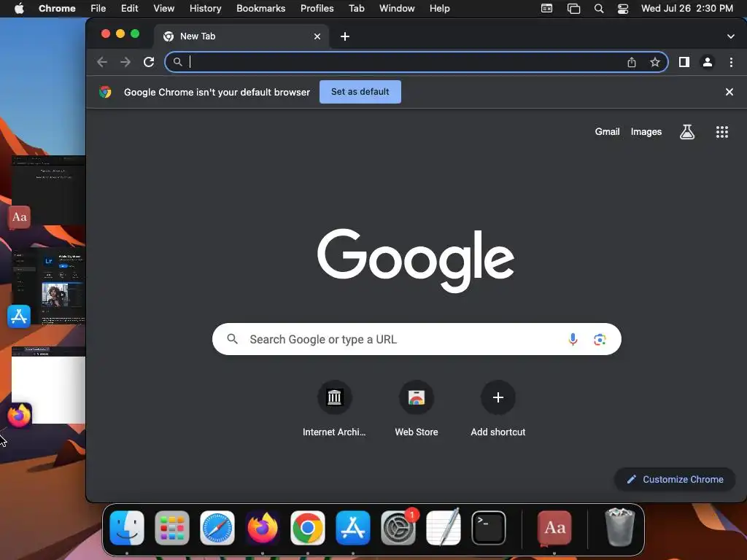Viewport: 747px width, 560px height.
Task: Open the Web Store shortcut
Action: [x=417, y=408]
